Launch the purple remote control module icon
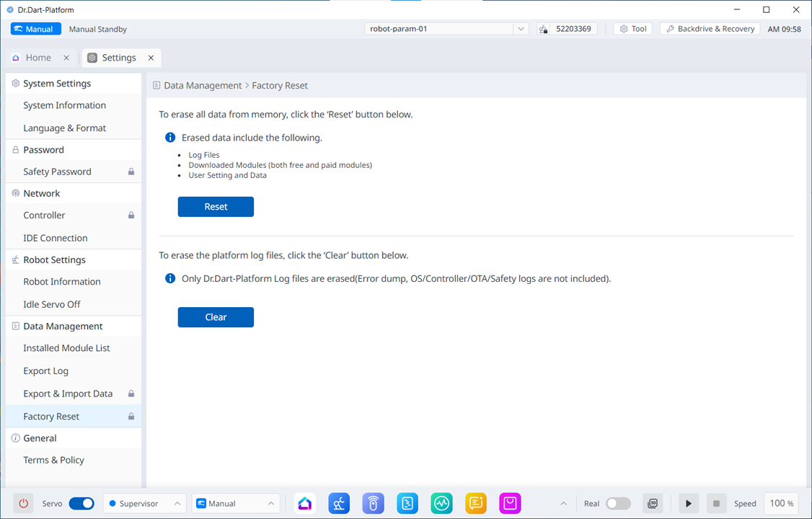The width and height of the screenshot is (812, 519). pyautogui.click(x=373, y=503)
